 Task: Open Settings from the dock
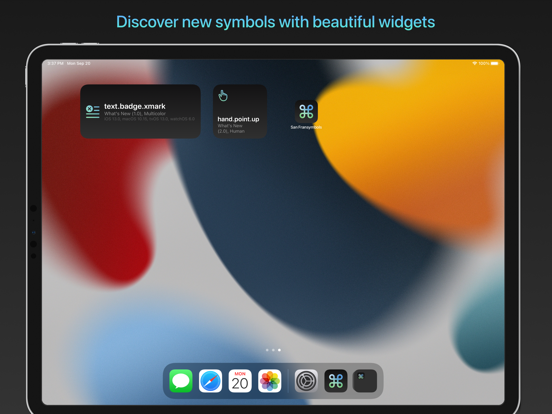[x=306, y=381]
